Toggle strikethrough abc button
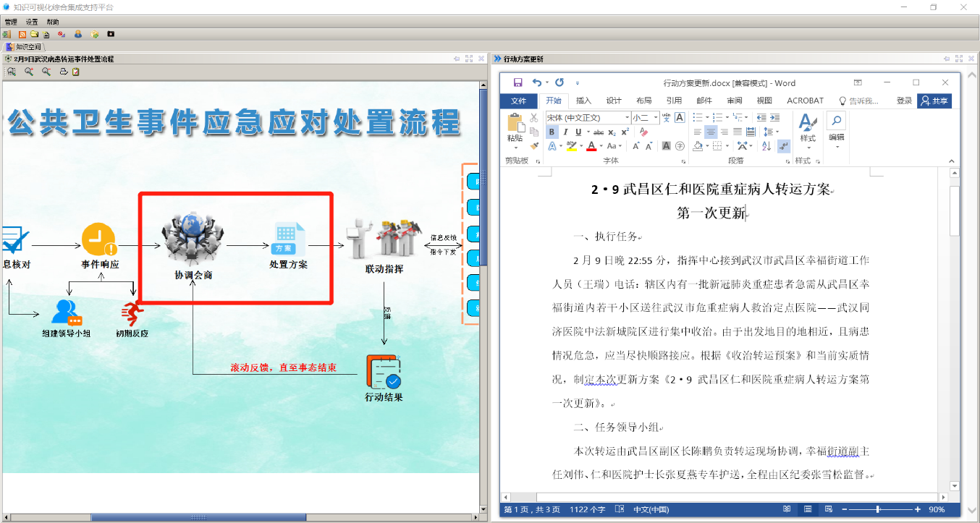 point(599,132)
